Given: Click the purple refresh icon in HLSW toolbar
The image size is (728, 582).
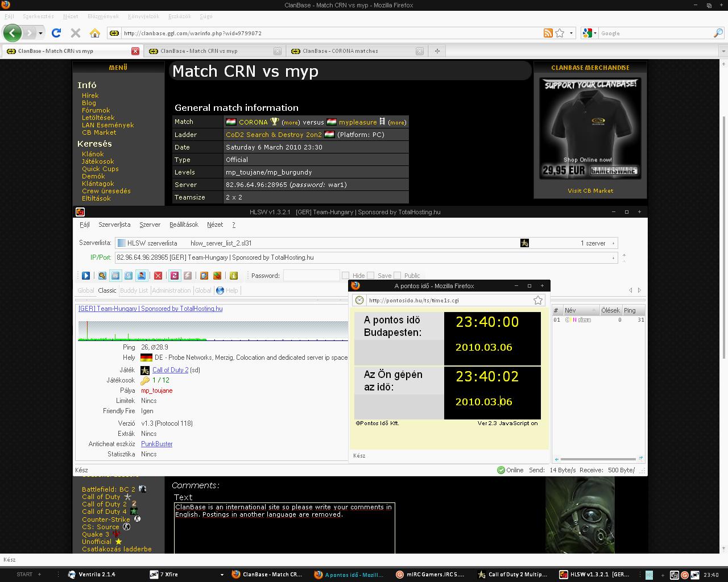Looking at the screenshot, I should [x=175, y=276].
